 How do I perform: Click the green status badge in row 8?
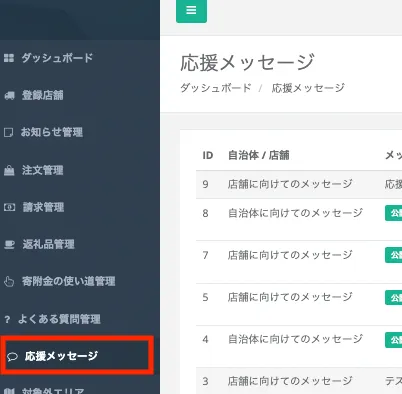(394, 213)
